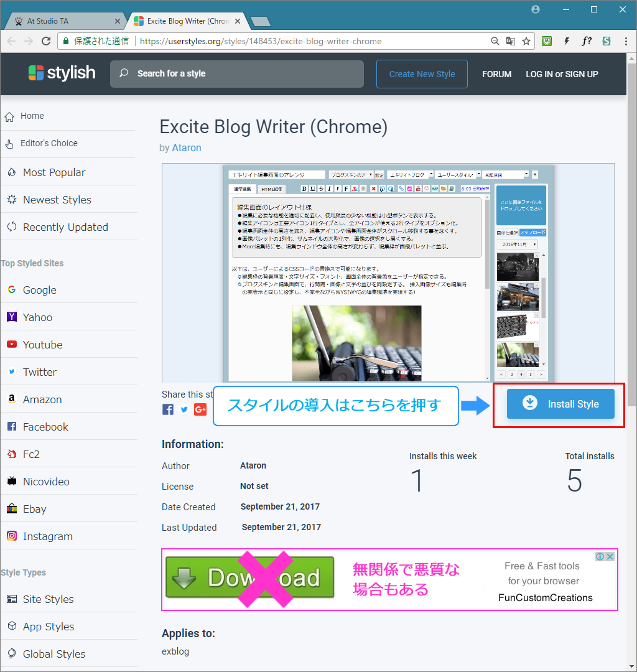Close the advertisement with the X icon

(x=610, y=556)
